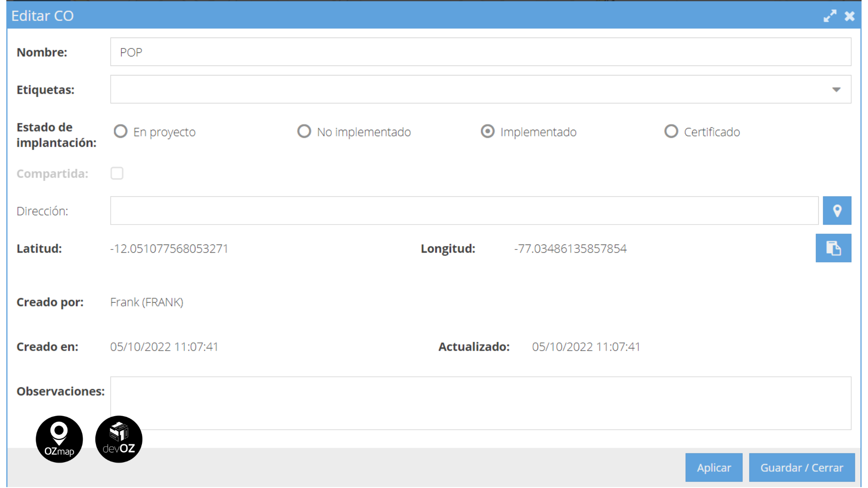Click the devOZ round logo icon
This screenshot has height=488, width=868.
(119, 439)
